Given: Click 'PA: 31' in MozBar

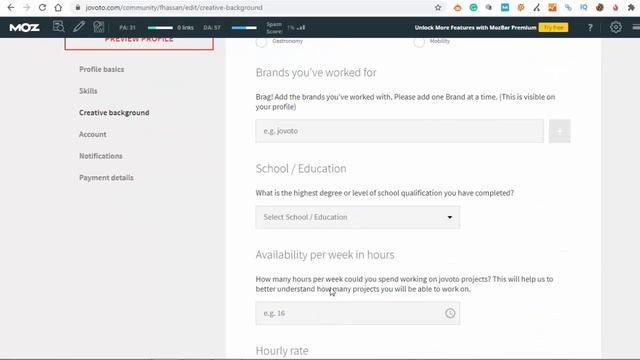Looking at the screenshot, I should 127,28.
